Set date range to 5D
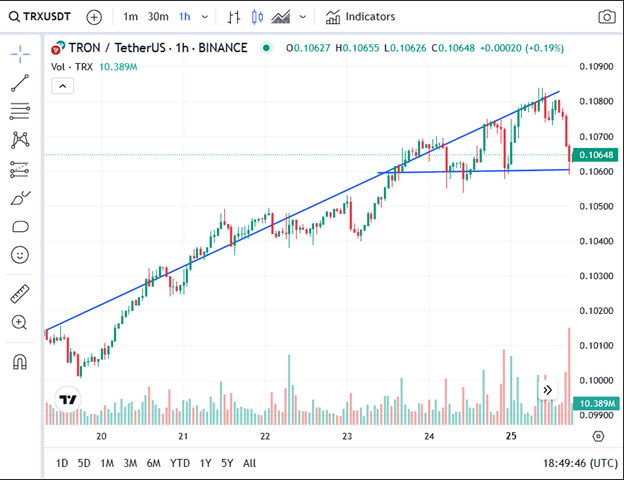Screen dimensions: 624x480 tap(84, 463)
